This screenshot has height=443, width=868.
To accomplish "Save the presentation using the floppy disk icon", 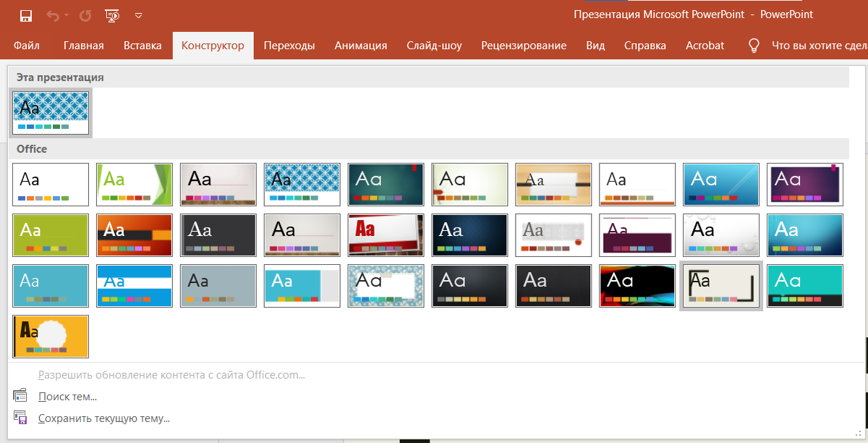I will (26, 14).
